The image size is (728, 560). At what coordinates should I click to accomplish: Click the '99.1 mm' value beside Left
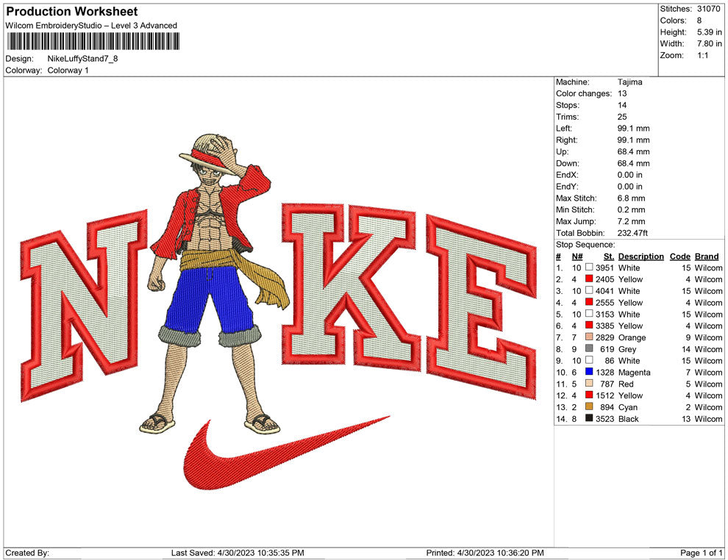(634, 129)
